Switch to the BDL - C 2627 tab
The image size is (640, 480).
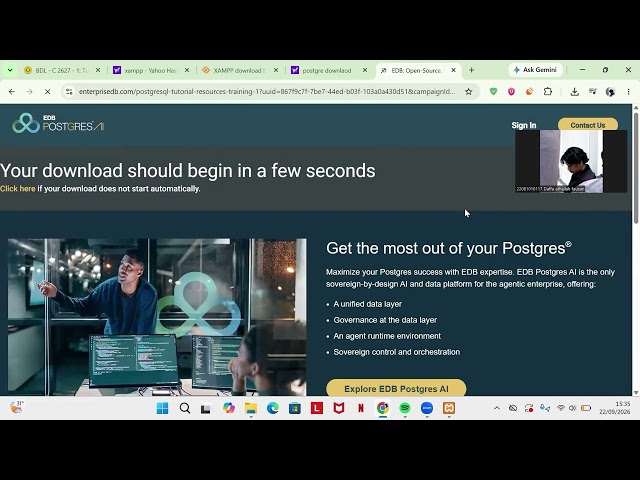click(60, 70)
